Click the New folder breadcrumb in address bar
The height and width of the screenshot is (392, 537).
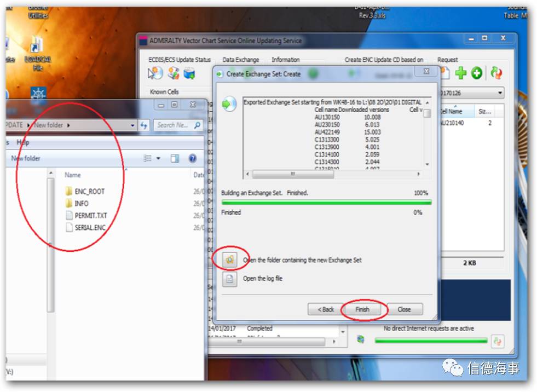(48, 125)
